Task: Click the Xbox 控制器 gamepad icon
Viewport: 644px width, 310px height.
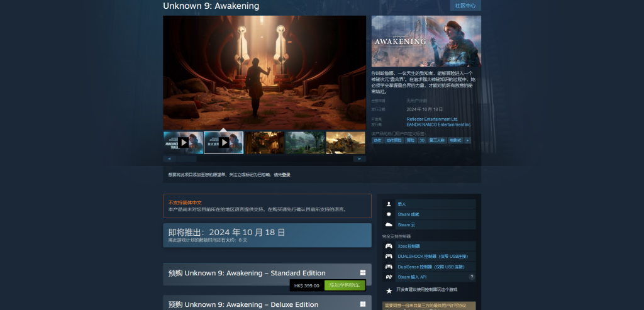Action: [x=389, y=246]
